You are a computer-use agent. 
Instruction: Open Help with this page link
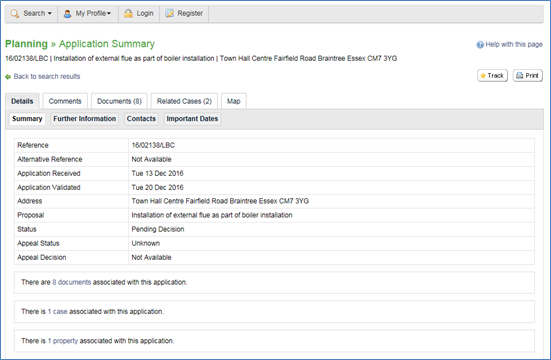514,45
